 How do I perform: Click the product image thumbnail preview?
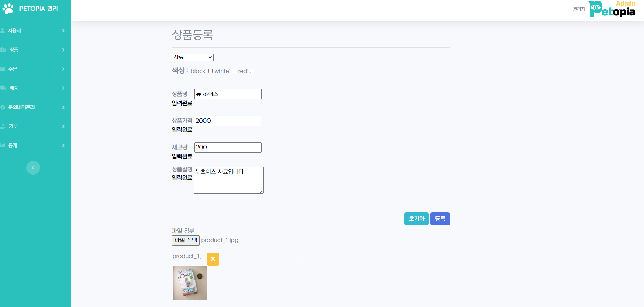click(x=190, y=283)
